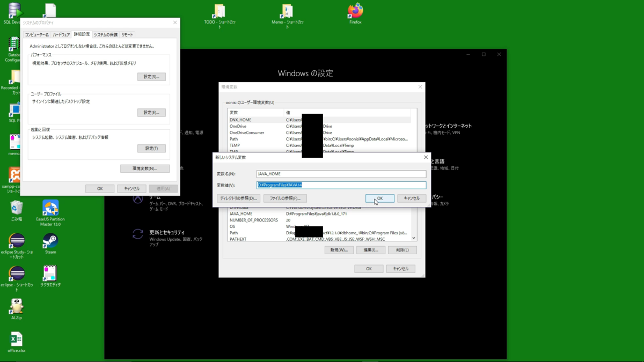The height and width of the screenshot is (362, 644).
Task: Select the PATHEXT system variable row
Action: (x=319, y=239)
